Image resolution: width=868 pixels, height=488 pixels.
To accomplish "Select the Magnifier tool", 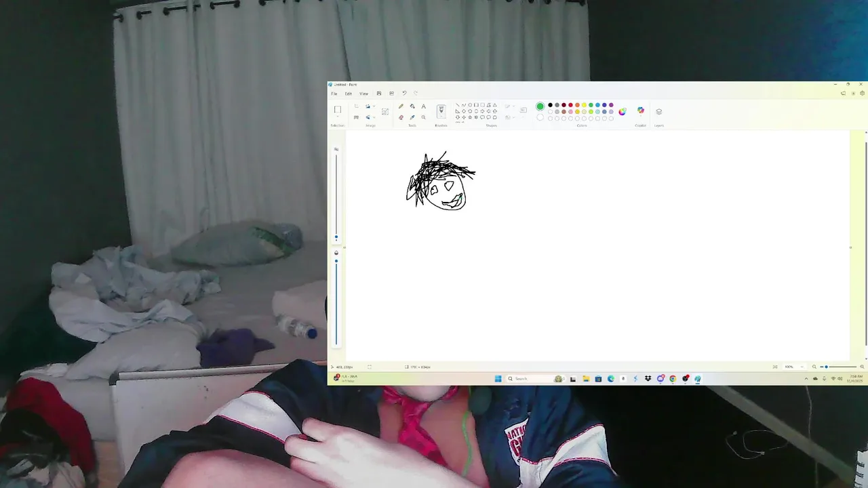I will click(423, 117).
